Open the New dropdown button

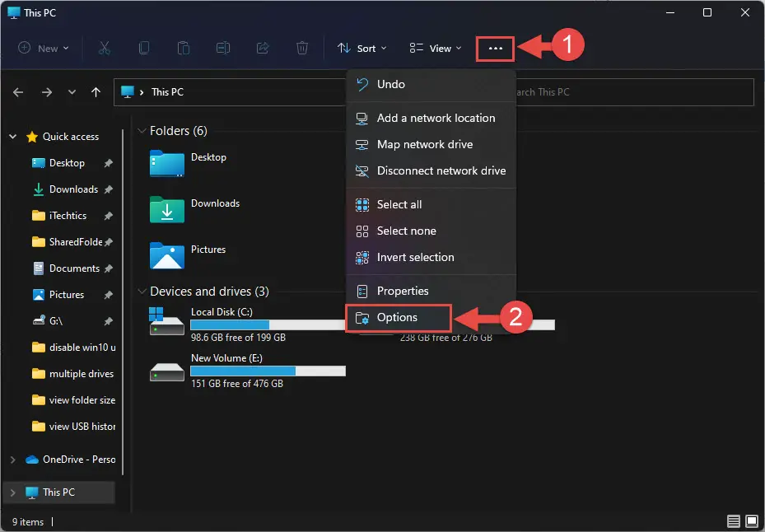44,49
